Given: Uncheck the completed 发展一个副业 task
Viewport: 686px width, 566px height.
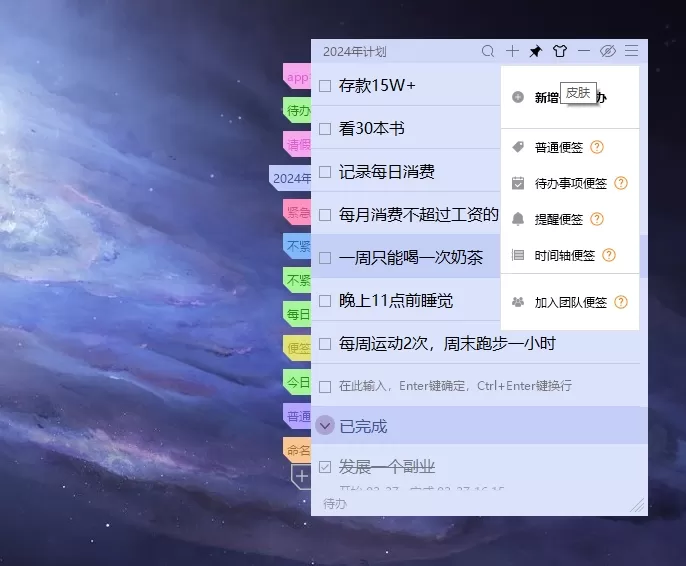Looking at the screenshot, I should [325, 467].
